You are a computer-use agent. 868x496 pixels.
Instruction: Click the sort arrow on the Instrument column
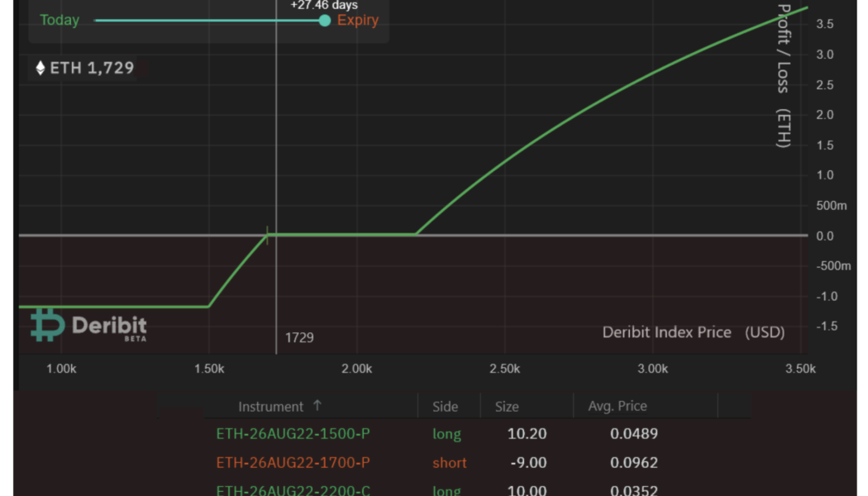point(317,406)
